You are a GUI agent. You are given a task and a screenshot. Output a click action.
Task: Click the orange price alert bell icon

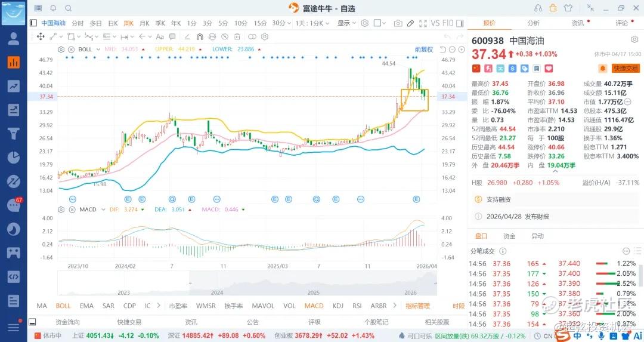coord(603,68)
